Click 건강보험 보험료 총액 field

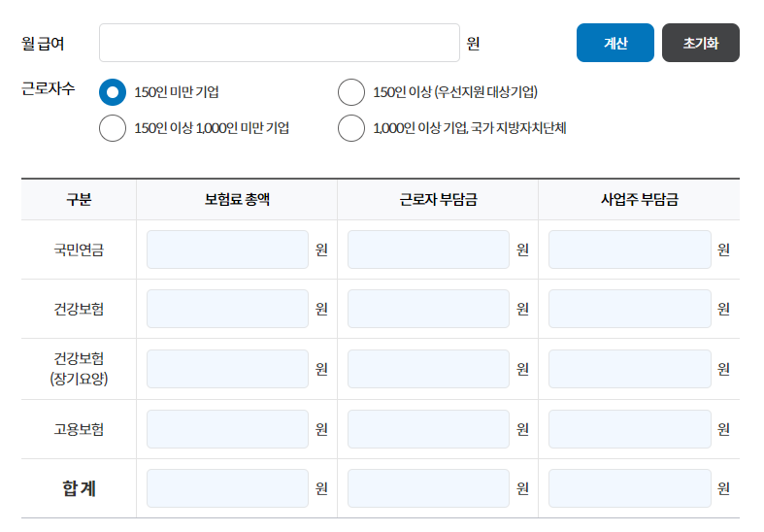coord(227,309)
